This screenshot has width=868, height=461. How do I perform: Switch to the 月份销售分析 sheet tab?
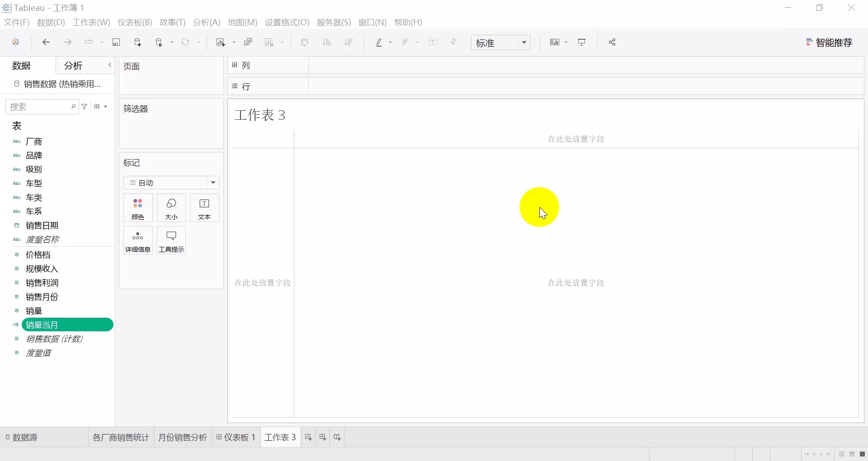[x=183, y=437]
